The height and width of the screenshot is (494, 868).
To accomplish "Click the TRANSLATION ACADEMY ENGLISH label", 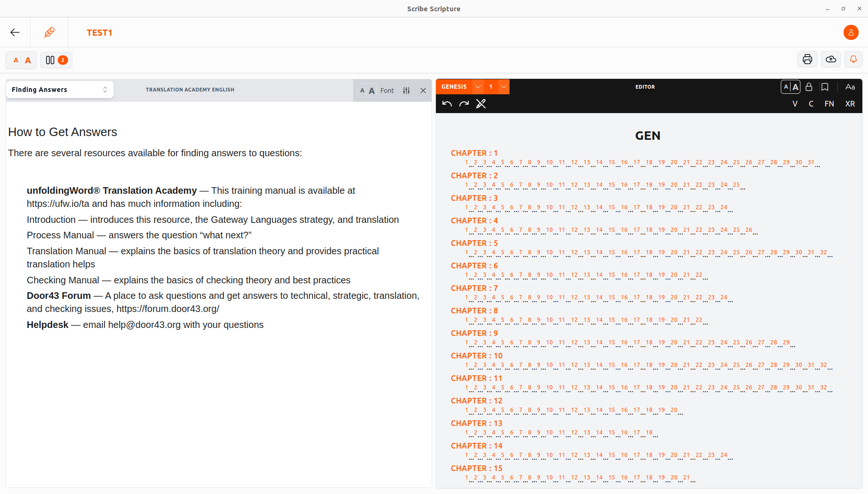I will point(190,90).
